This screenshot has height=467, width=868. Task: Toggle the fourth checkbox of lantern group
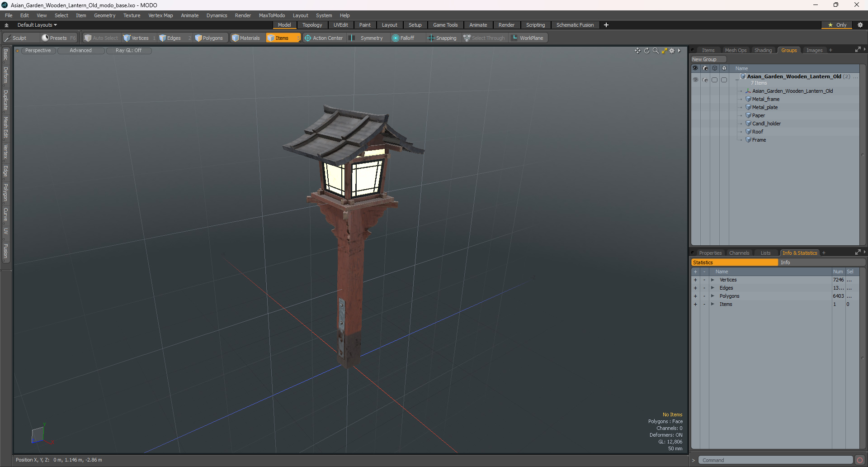(724, 80)
